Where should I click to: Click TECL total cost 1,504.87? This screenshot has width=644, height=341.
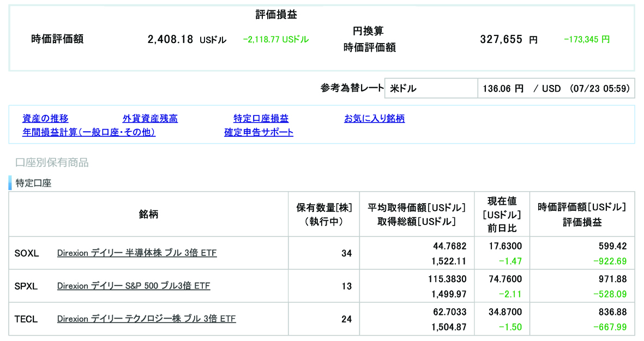point(449,327)
